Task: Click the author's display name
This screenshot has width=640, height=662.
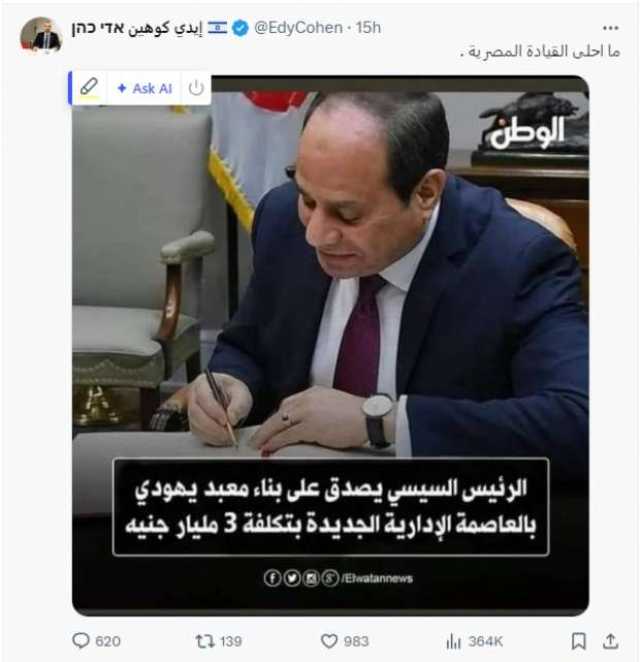Action: click(137, 28)
